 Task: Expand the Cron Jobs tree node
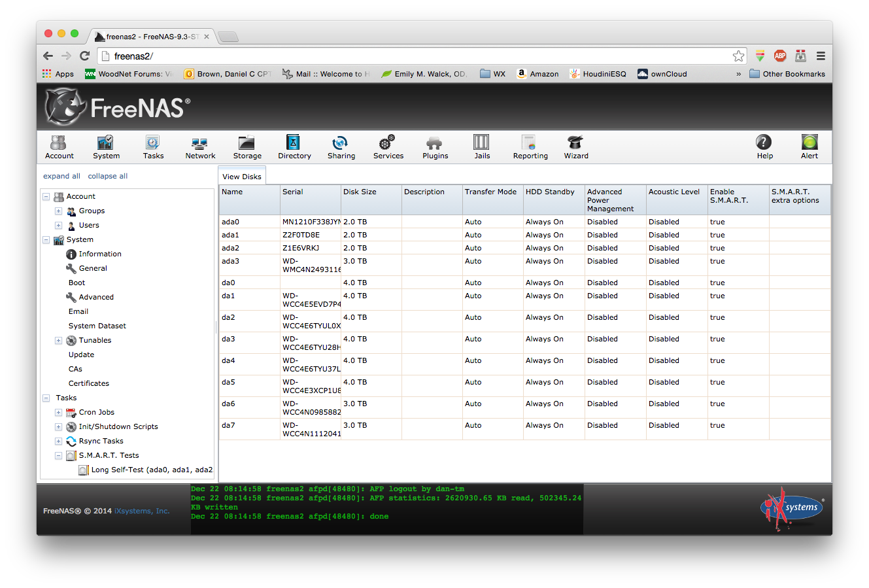point(58,413)
